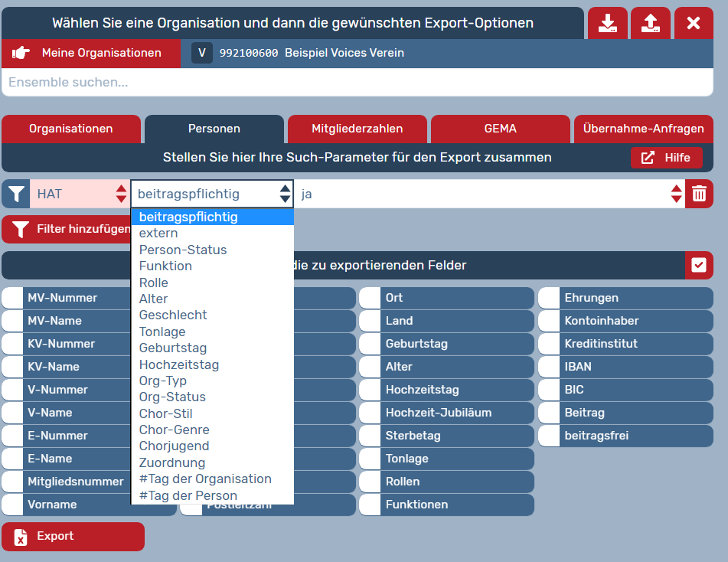728x562 pixels.
Task: Toggle the select-all fields checkmark icon
Action: (x=699, y=265)
